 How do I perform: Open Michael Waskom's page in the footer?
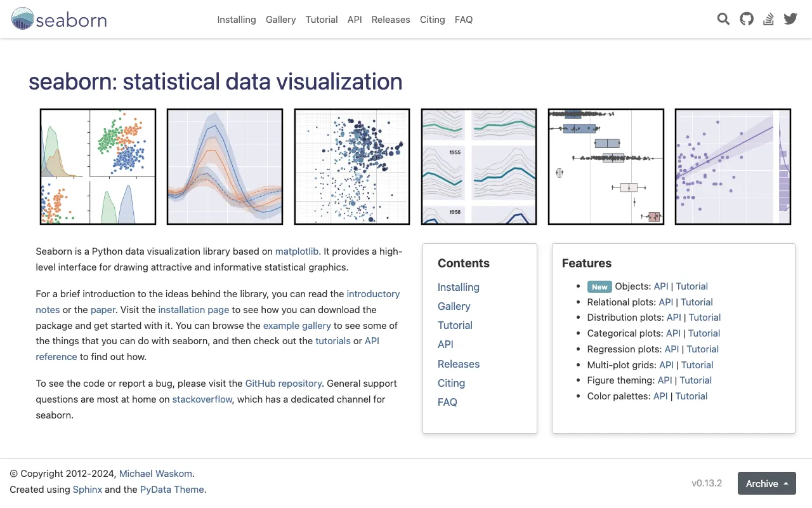(155, 473)
